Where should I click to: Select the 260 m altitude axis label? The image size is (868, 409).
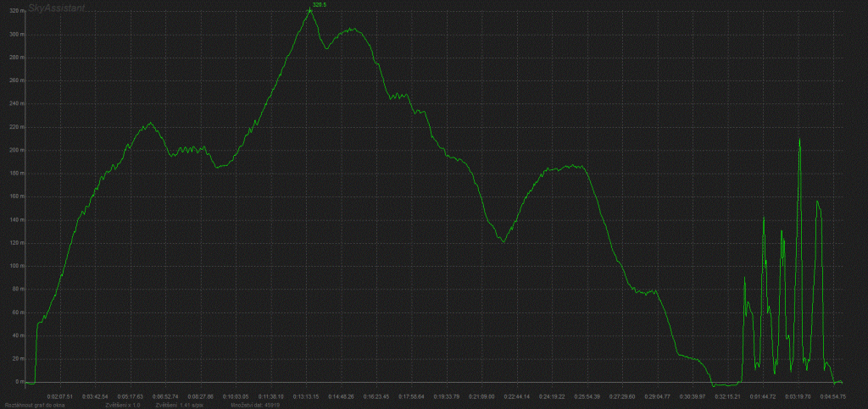pyautogui.click(x=14, y=80)
